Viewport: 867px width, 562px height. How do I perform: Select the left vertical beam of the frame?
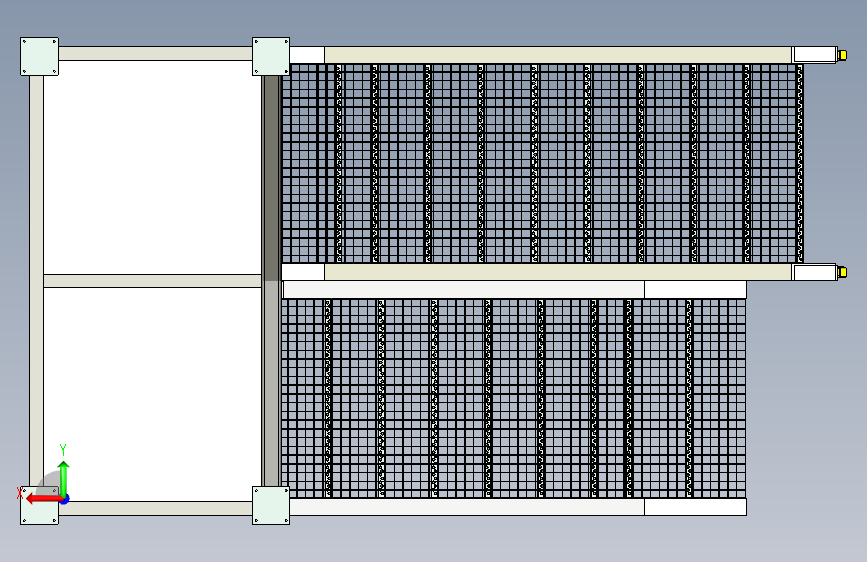click(36, 281)
